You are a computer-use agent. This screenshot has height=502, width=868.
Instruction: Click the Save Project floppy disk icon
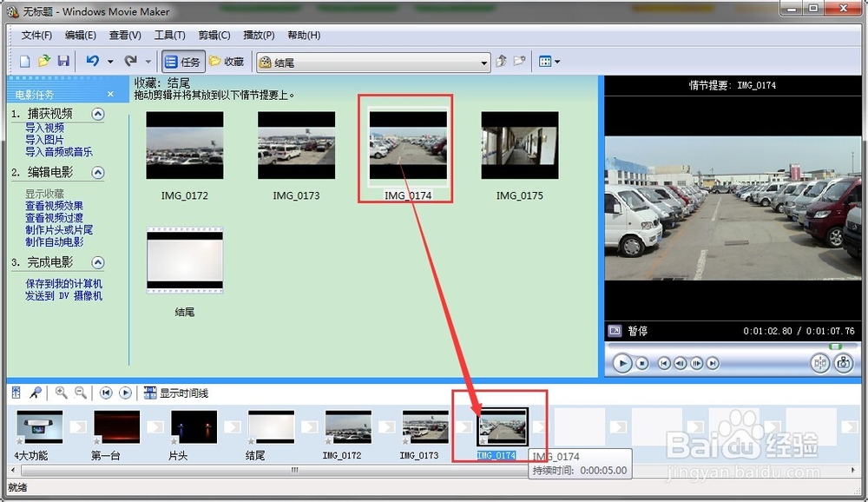[x=63, y=62]
